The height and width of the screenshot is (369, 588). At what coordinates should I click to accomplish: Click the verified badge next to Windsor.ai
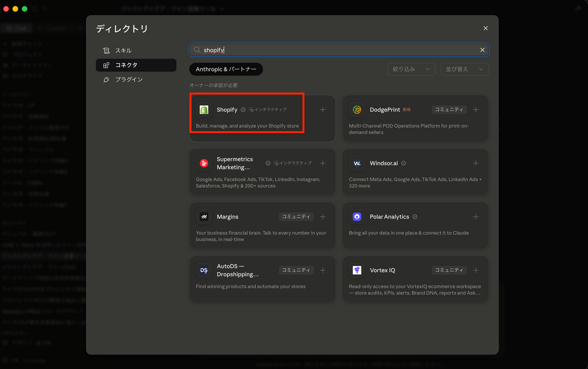tap(403, 163)
